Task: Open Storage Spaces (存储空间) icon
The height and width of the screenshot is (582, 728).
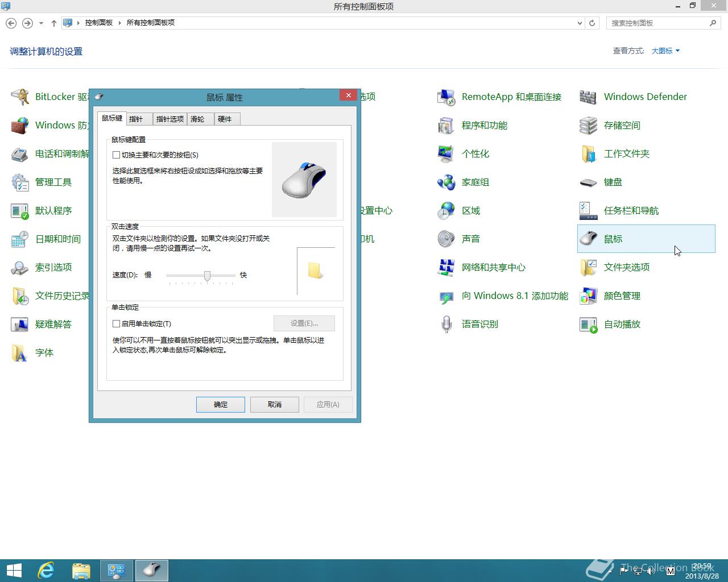Action: (x=589, y=125)
